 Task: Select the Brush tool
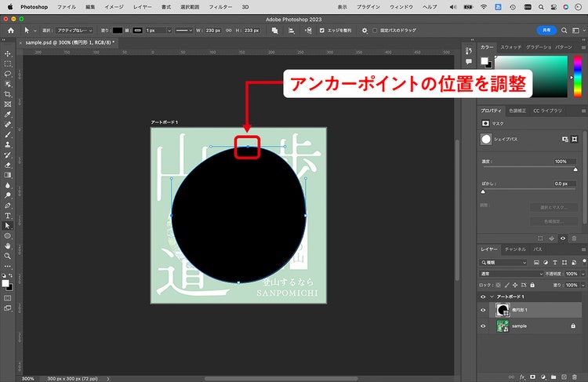click(8, 135)
